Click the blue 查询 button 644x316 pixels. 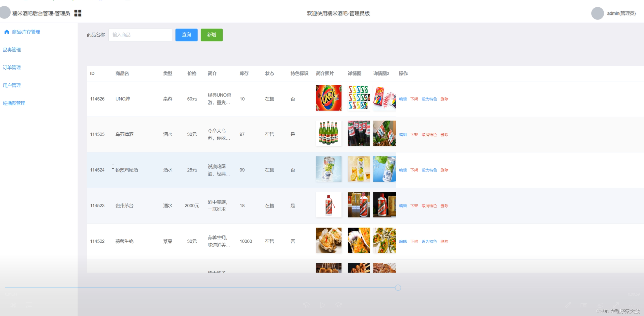click(x=186, y=35)
